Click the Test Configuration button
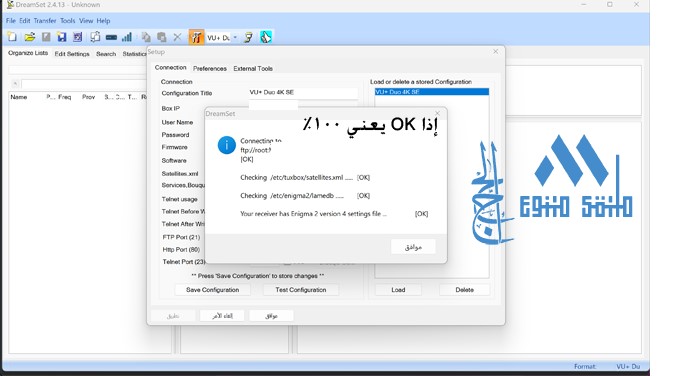 (x=301, y=290)
